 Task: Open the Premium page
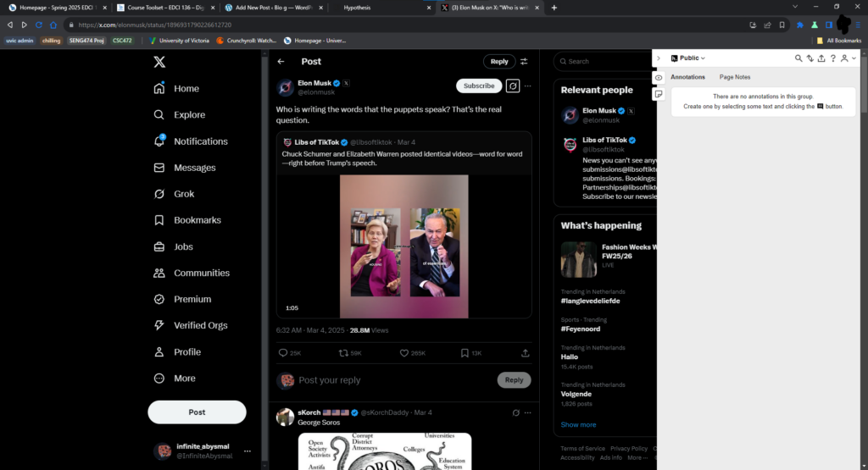click(182, 299)
